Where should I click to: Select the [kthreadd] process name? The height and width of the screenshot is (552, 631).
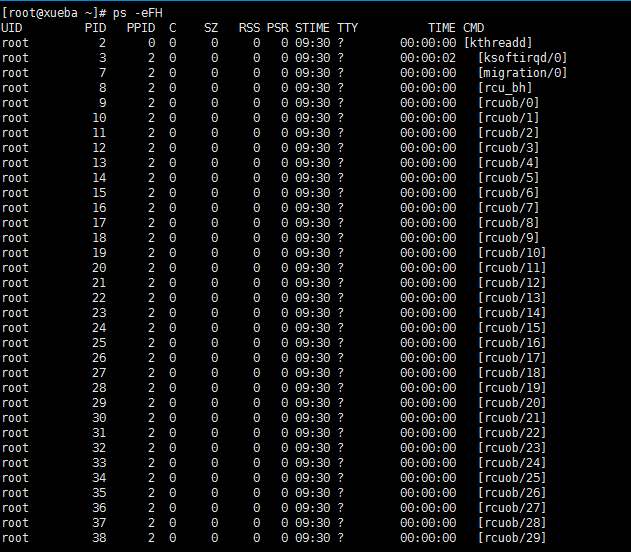[498, 43]
